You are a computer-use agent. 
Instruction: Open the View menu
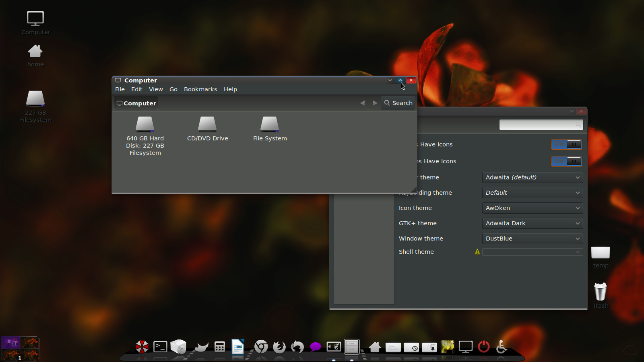click(x=156, y=89)
